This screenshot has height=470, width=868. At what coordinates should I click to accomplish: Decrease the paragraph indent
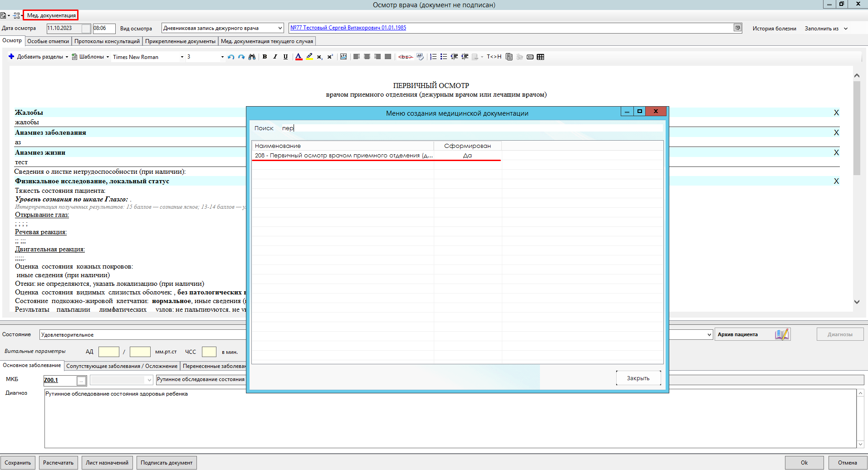click(454, 57)
